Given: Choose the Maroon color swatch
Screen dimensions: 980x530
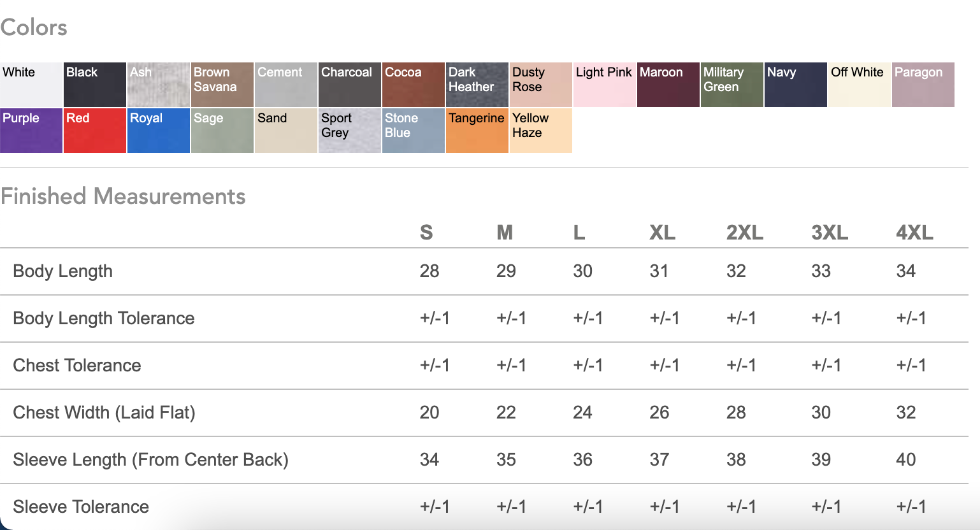Looking at the screenshot, I should (x=668, y=85).
